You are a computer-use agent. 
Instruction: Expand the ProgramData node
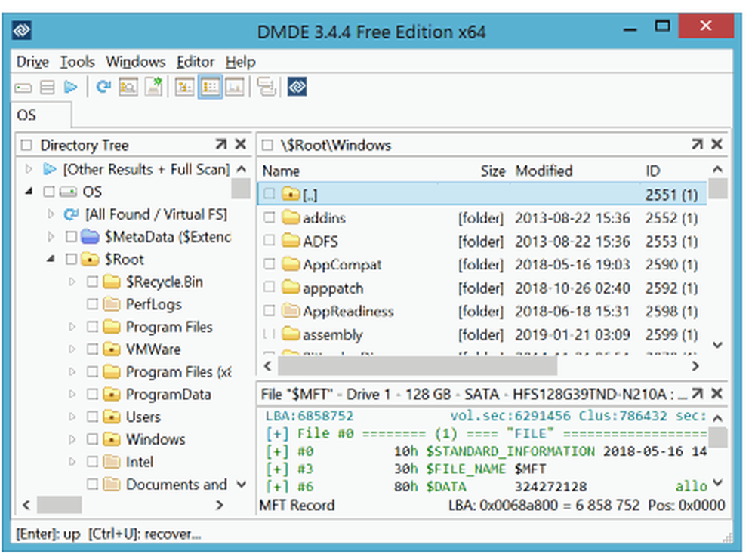[72, 395]
